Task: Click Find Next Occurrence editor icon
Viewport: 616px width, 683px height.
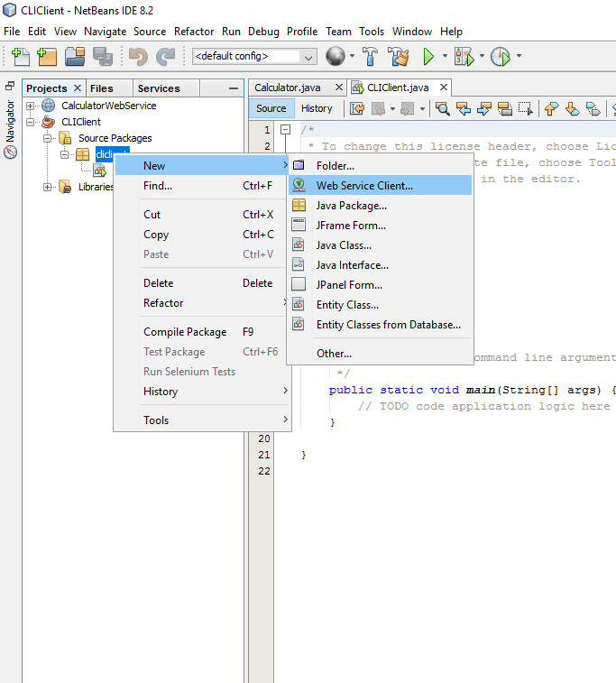Action: 483,108
